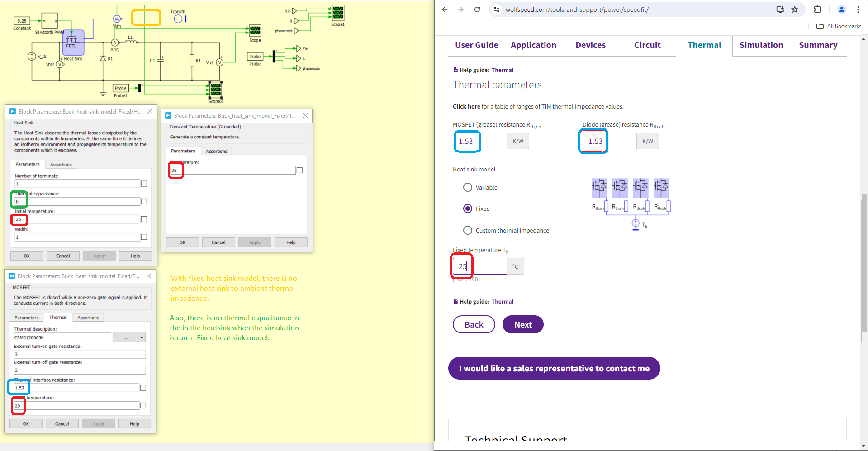This screenshot has width=868, height=451.
Task: Click Help in the MOSFET dialog
Action: pos(134,423)
